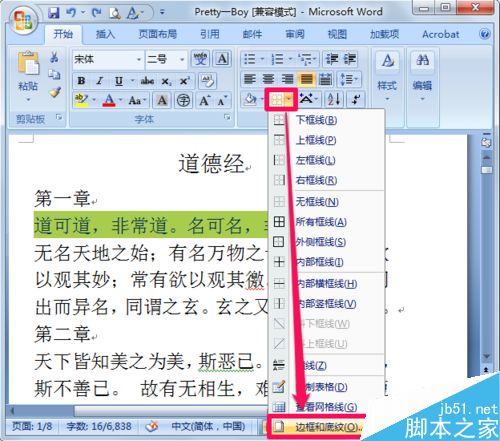This screenshot has height=441, width=500.
Task: Apply subscript formatting
Action: pyautogui.click(x=166, y=81)
